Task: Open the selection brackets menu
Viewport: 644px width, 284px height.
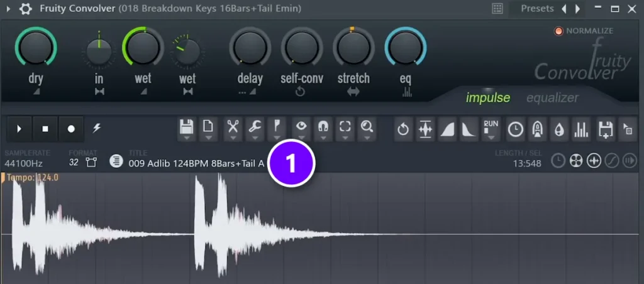Action: [345, 129]
